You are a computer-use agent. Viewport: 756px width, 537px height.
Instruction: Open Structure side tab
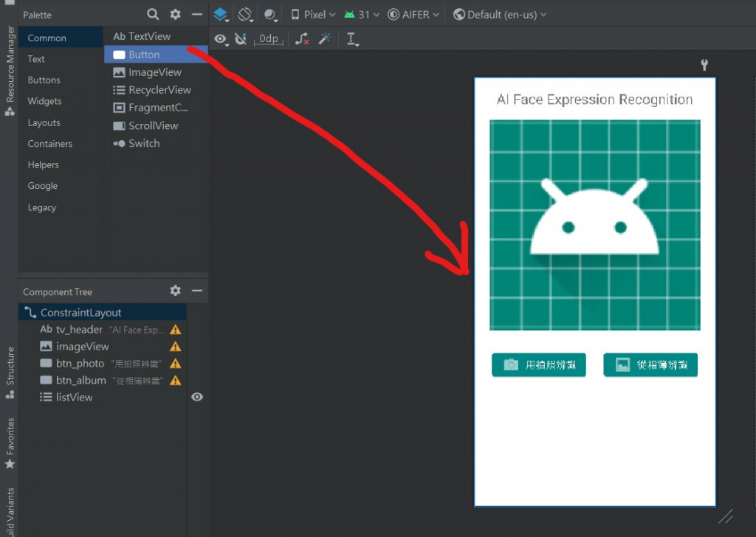pos(10,373)
